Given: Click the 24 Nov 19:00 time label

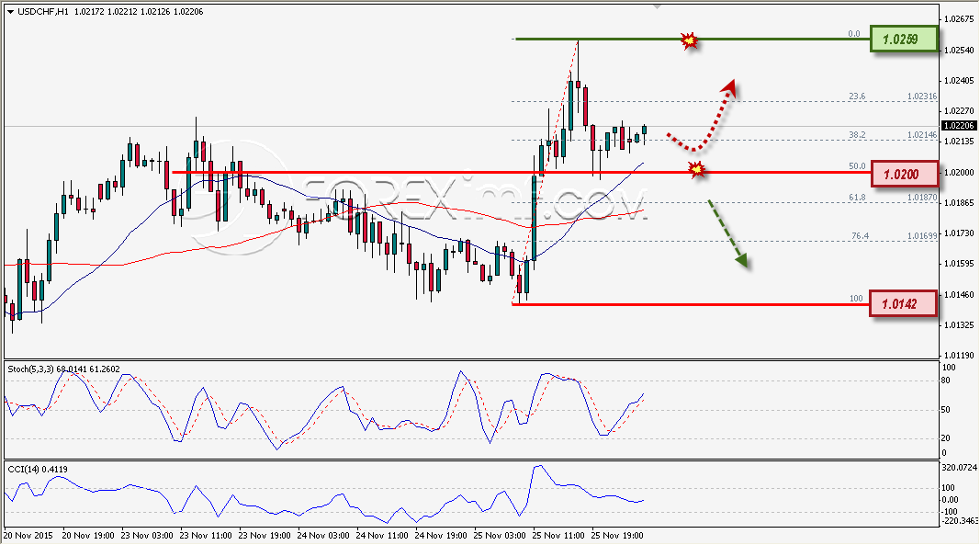Looking at the screenshot, I should pyautogui.click(x=441, y=536).
